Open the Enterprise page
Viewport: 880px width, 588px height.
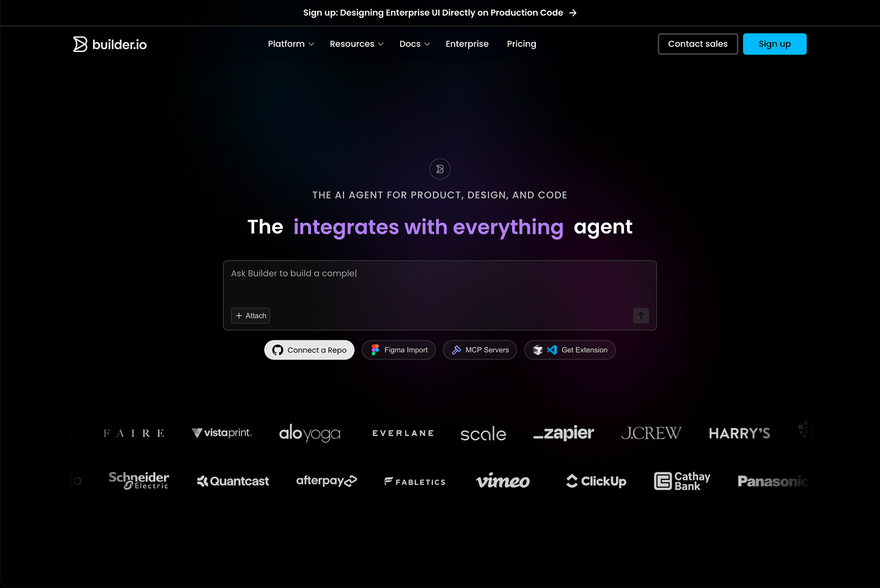coord(467,43)
